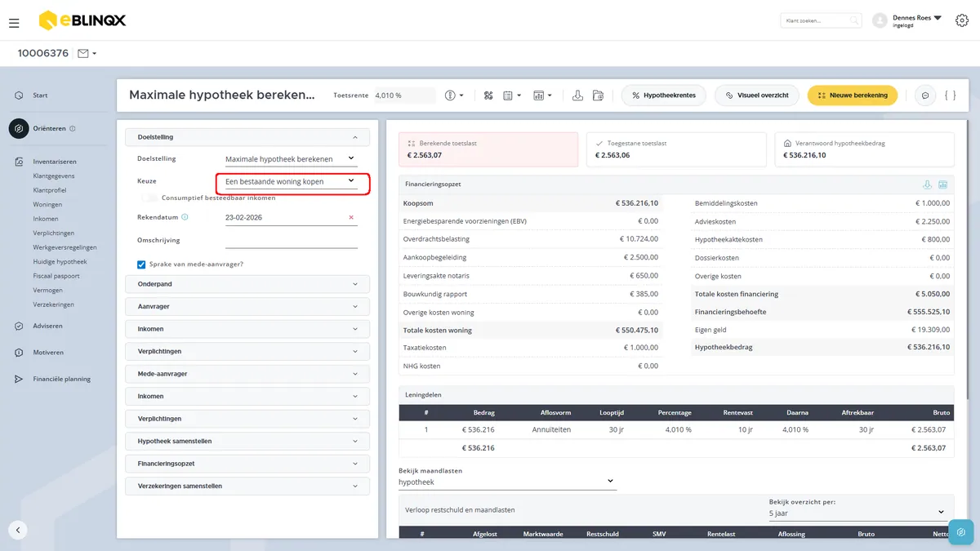This screenshot has height=551, width=980.
Task: Expand the Financieringsopzet accordion section
Action: [x=247, y=464]
